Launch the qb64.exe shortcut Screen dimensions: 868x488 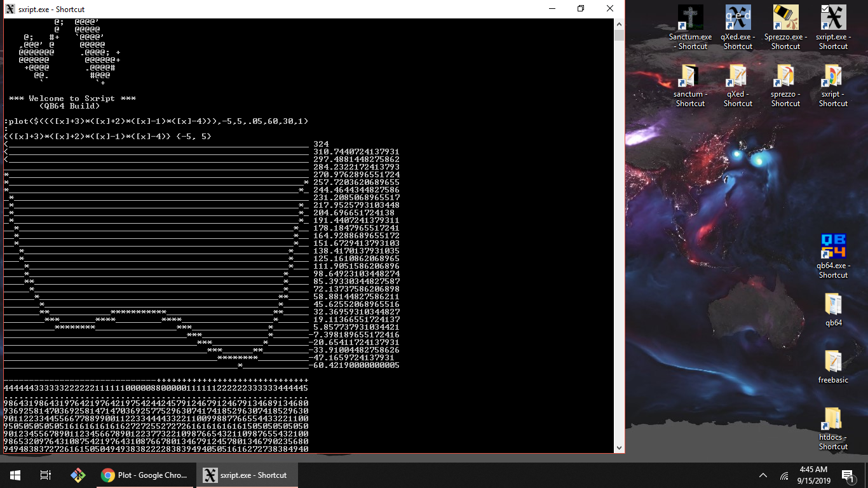833,248
